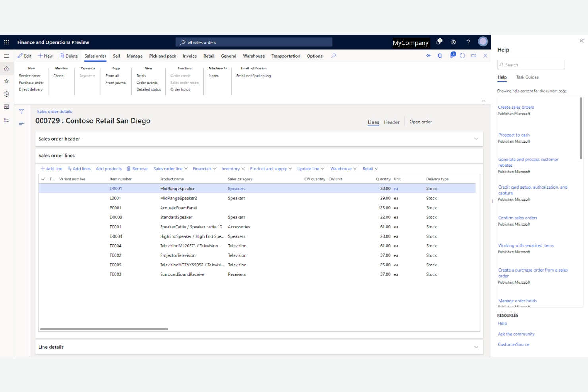
Task: Open the notifications bell icon
Action: [x=438, y=42]
